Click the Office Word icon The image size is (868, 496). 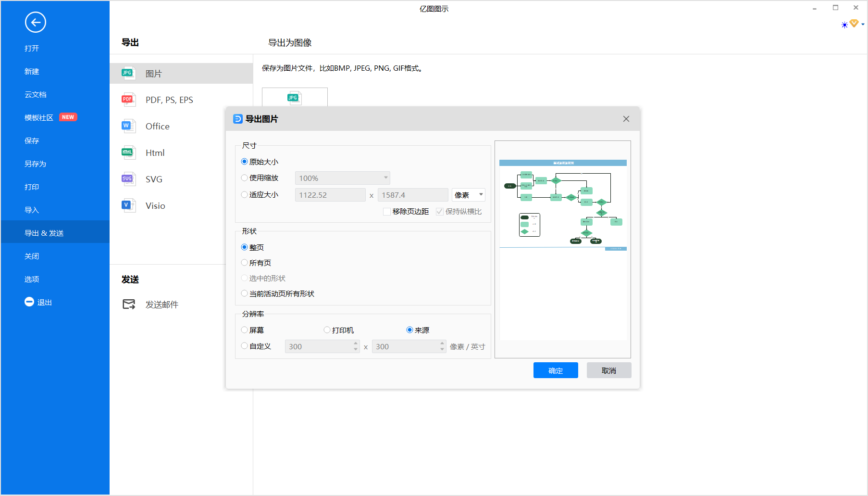coord(128,126)
